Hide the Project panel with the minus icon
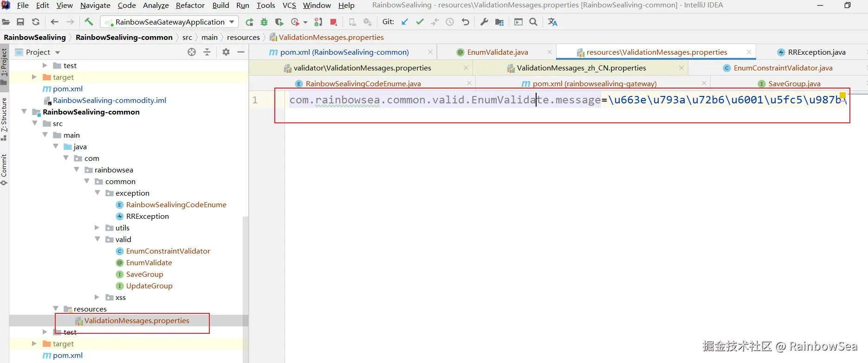Viewport: 868px width, 363px height. pos(241,52)
